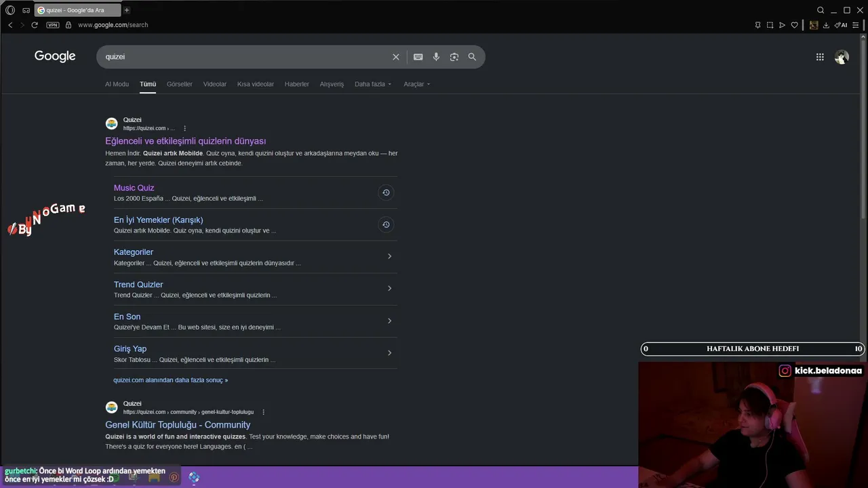Open the on-screen keyboard input tool

click(418, 57)
